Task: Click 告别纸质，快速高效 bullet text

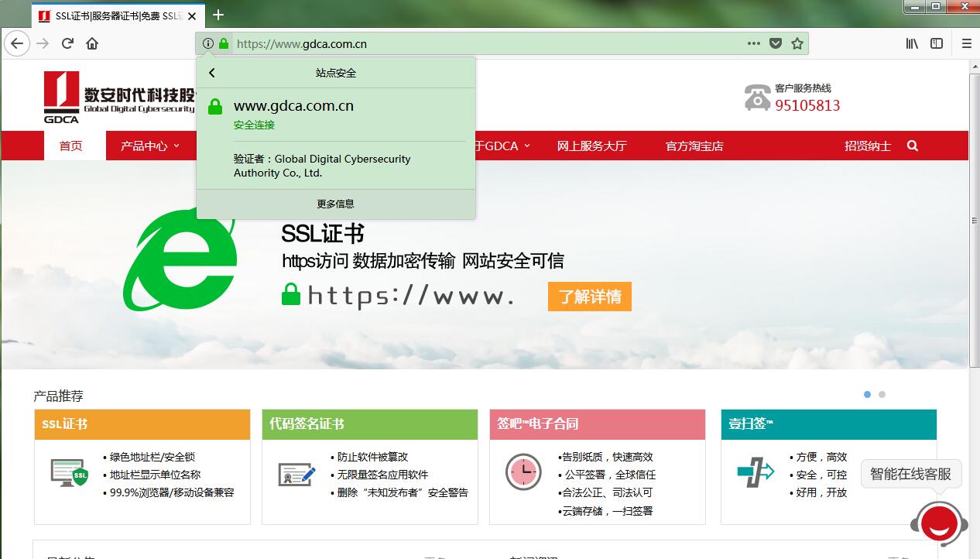Action: 608,457
